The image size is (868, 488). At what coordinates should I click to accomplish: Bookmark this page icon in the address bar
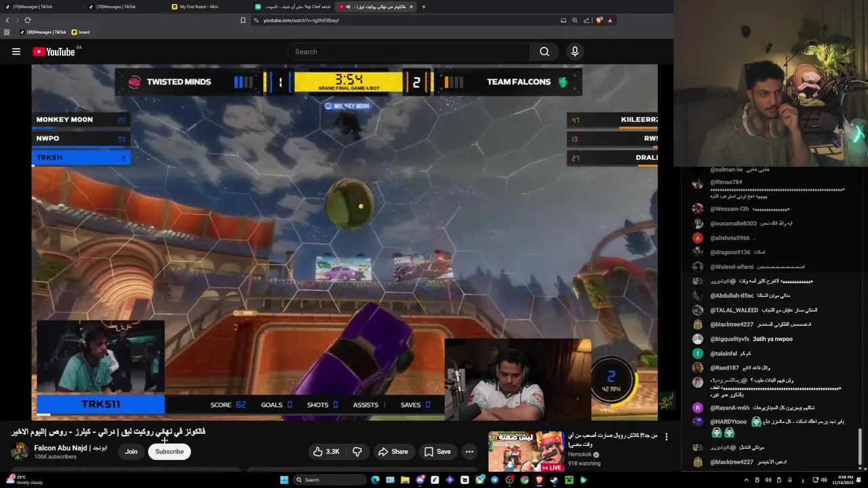[243, 20]
